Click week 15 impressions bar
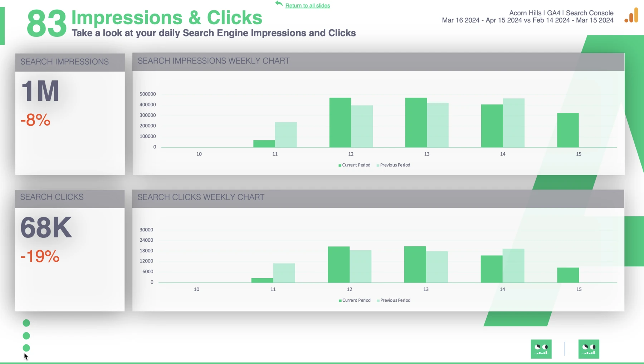Image resolution: width=644 pixels, height=364 pixels. pos(568,130)
